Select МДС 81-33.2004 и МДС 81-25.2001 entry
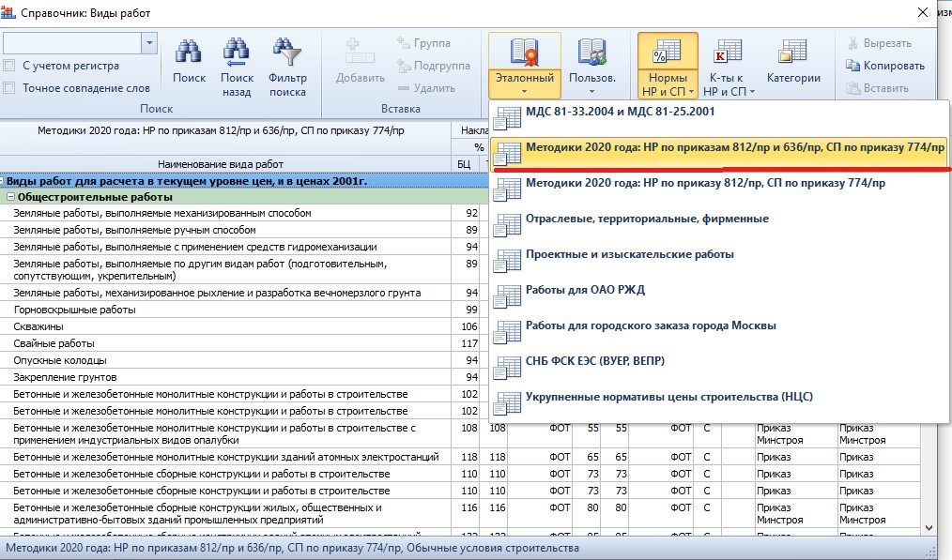Viewport: 952px width, 560px height. tap(620, 112)
